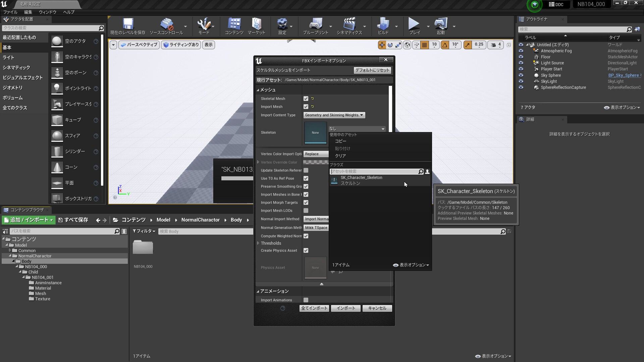Toggle Use T0 As Ref Pose checkbox
The width and height of the screenshot is (644, 362).
(306, 178)
